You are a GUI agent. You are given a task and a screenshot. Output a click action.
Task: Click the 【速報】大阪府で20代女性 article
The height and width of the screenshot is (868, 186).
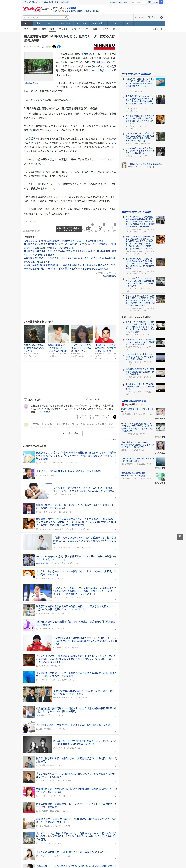coord(76,623)
